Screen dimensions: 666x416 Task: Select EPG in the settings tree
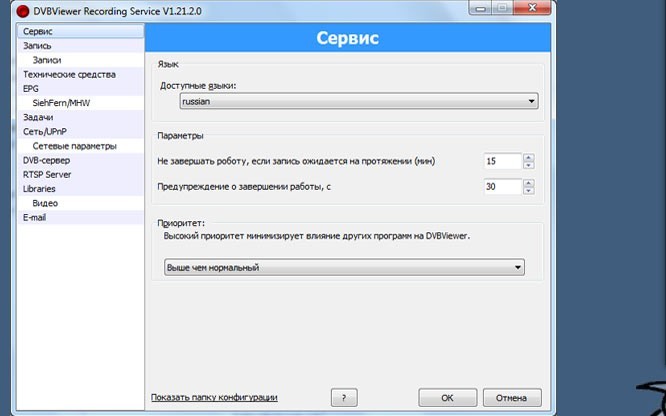pos(31,88)
